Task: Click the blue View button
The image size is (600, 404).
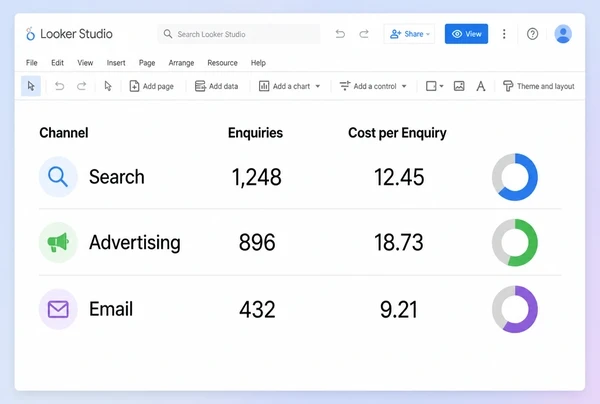Action: pyautogui.click(x=466, y=34)
